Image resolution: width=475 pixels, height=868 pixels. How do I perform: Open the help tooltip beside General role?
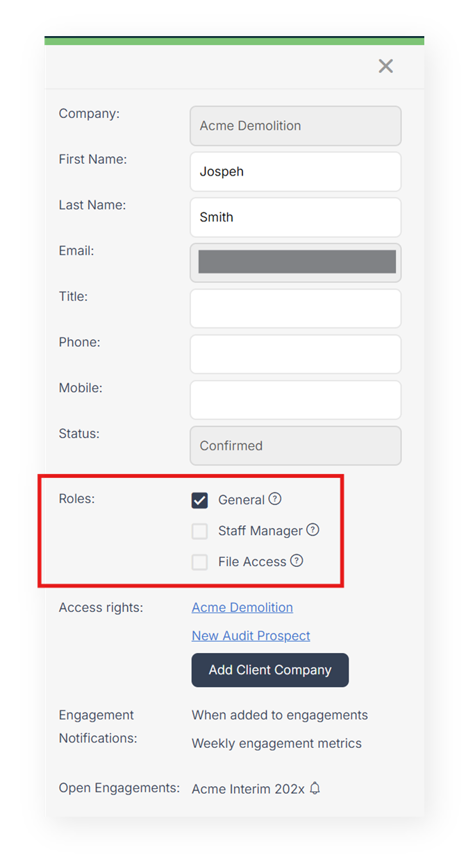(275, 499)
